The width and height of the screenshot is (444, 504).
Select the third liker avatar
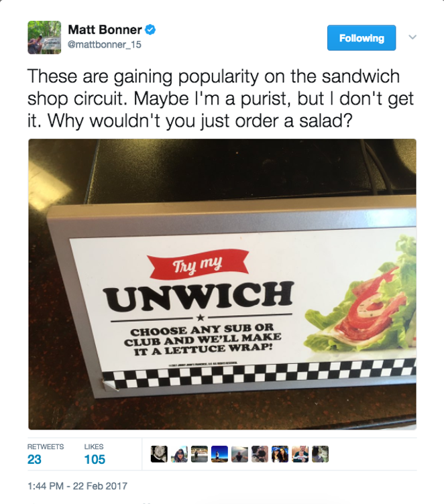(199, 454)
